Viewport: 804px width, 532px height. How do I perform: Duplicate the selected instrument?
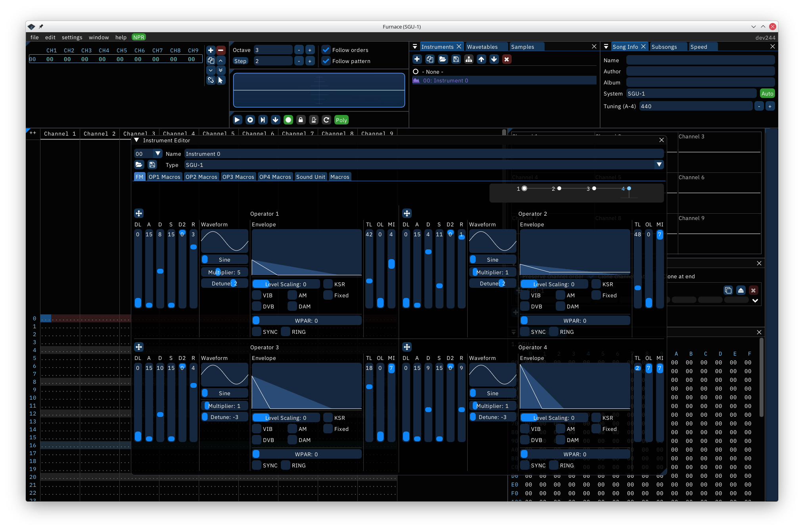[430, 59]
